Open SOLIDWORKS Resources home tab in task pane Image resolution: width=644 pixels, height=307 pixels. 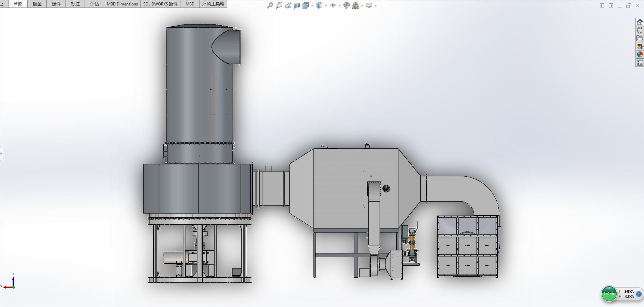(x=640, y=22)
